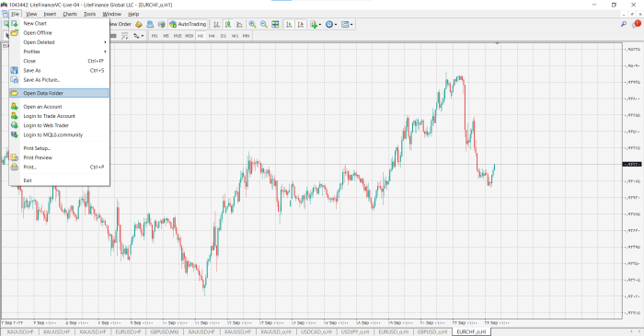Switch chart to line chart icon
The width and height of the screenshot is (644, 336).
coord(239,24)
